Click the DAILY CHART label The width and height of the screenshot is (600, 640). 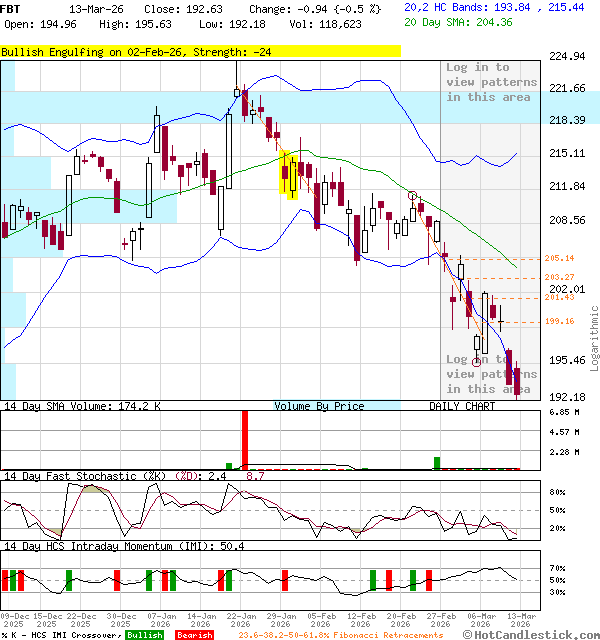coord(462,406)
